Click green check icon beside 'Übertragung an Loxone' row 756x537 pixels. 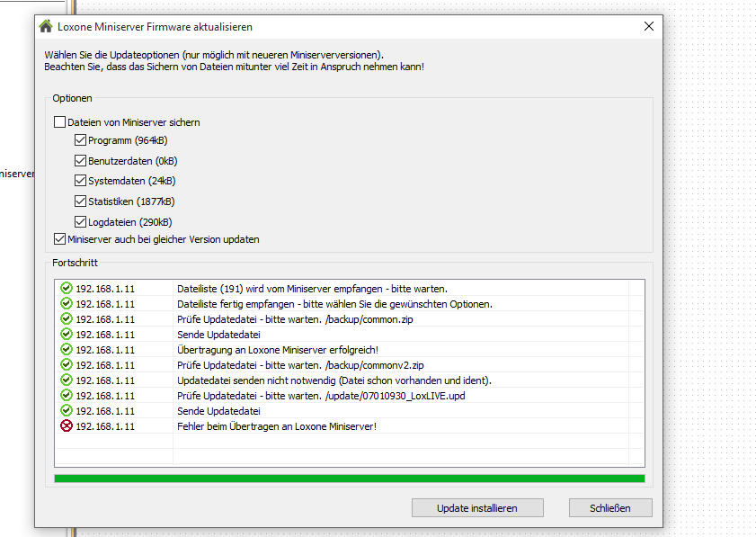point(66,349)
